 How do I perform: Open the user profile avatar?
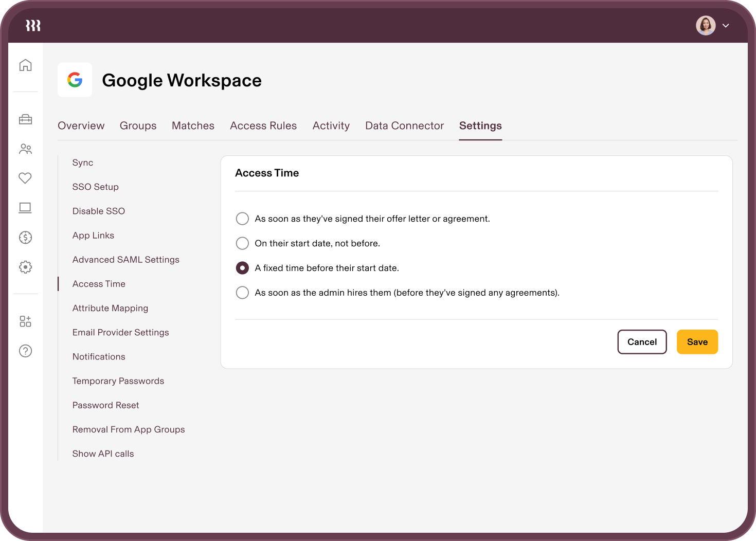706,25
